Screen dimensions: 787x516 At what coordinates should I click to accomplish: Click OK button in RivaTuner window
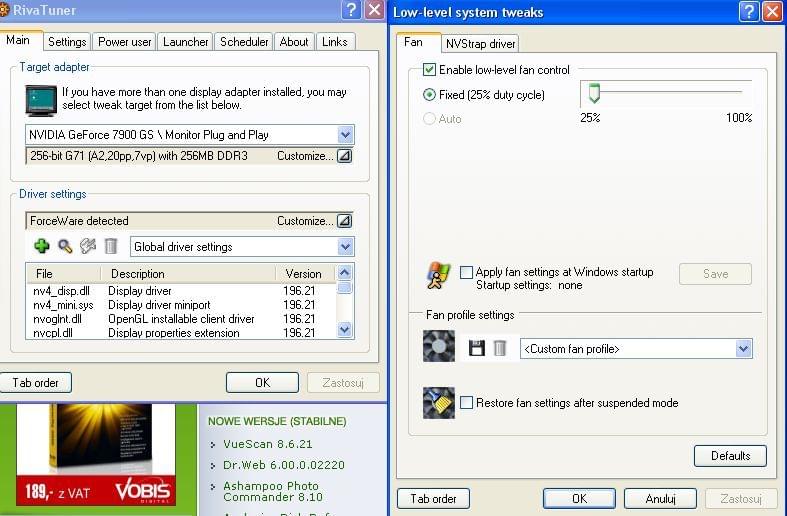pos(263,382)
